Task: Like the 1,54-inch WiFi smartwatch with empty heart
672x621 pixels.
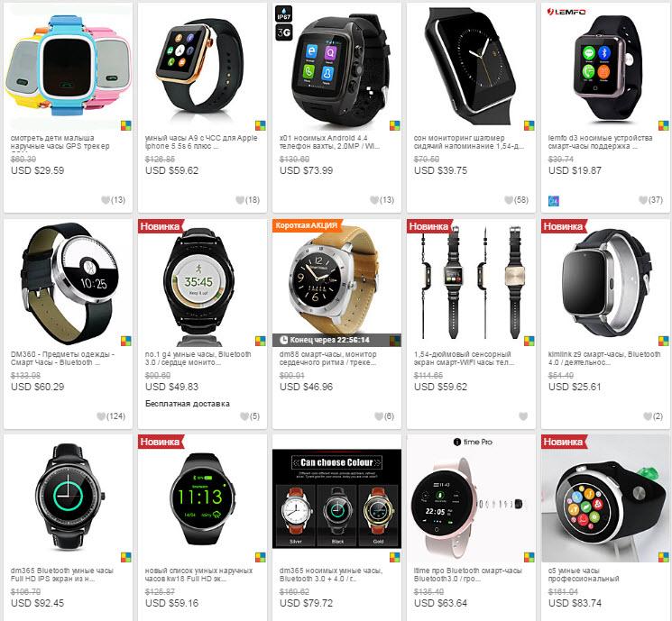Action: pyautogui.click(x=523, y=416)
